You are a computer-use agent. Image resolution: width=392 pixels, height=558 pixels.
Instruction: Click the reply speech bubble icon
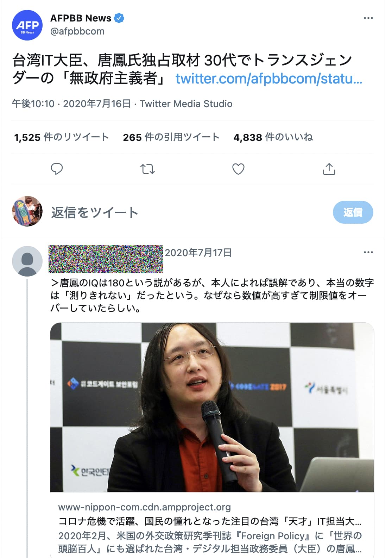57,169
